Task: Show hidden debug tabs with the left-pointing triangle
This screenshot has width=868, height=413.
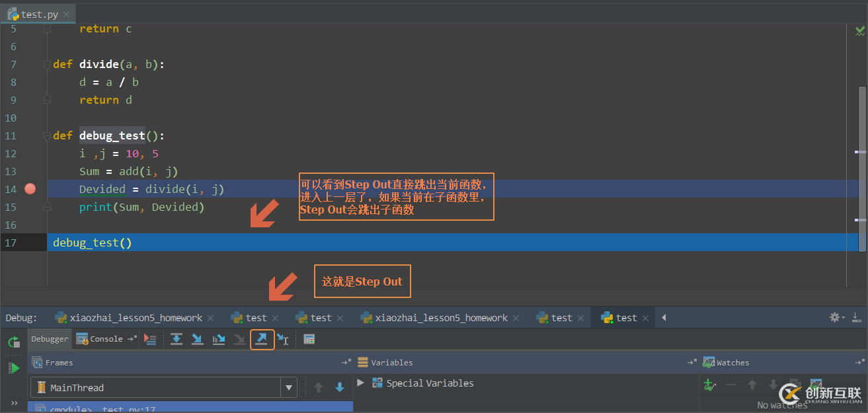Action: click(x=663, y=318)
